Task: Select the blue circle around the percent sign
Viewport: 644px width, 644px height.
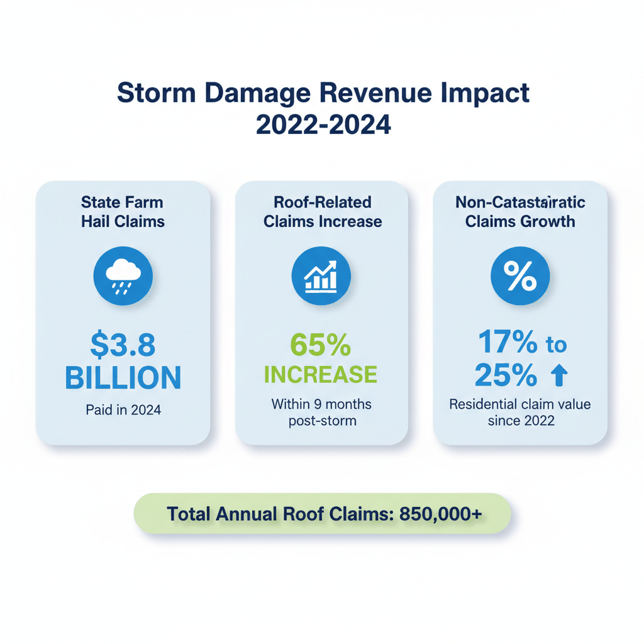Action: 520,275
